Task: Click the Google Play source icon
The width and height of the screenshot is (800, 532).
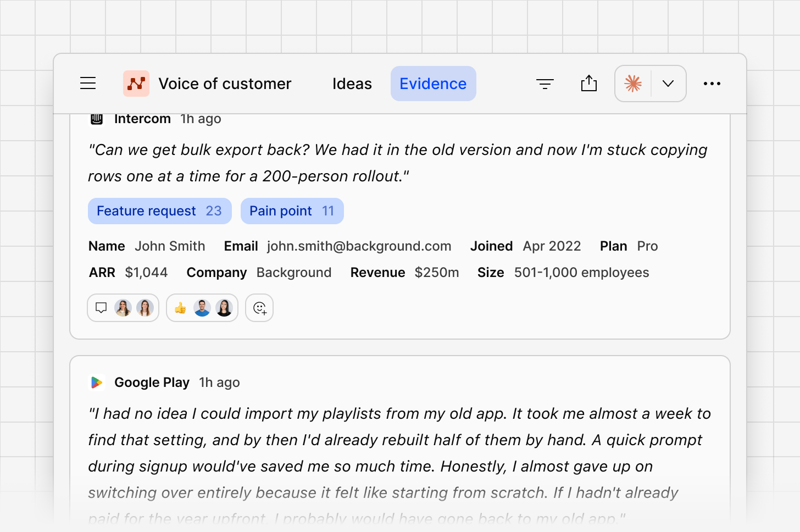Action: (97, 383)
